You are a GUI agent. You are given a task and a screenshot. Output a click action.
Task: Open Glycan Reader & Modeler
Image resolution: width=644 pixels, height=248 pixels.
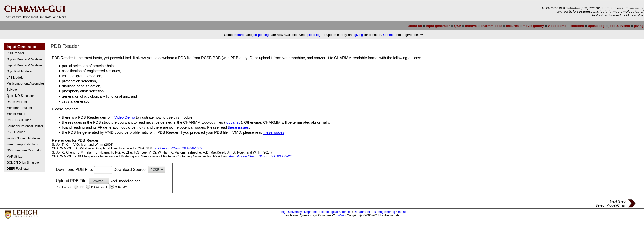tap(24, 59)
